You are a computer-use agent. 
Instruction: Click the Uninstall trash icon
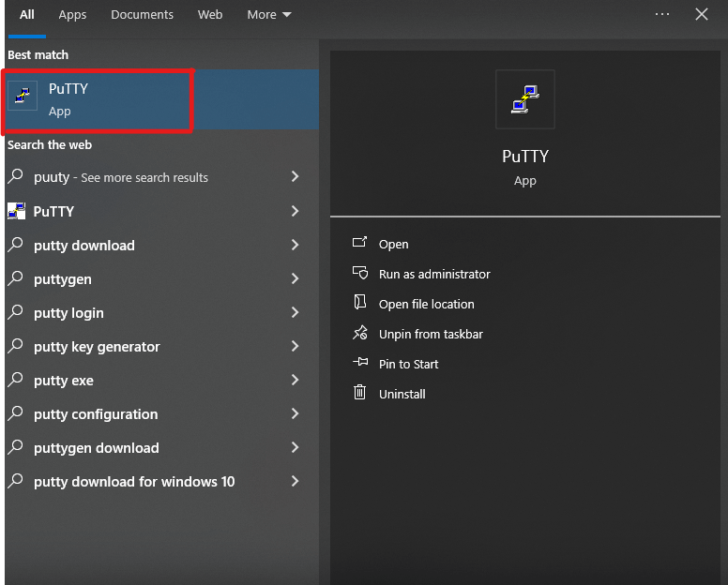point(360,392)
